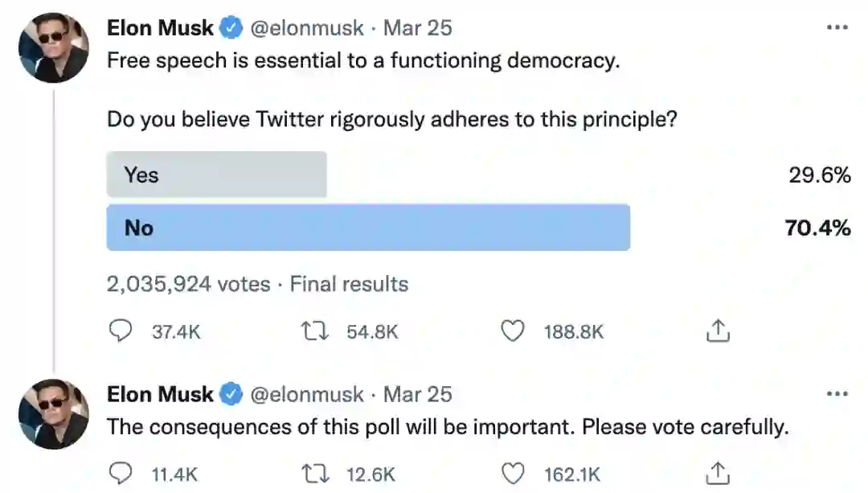The image size is (868, 493).
Task: Reply to the free speech poll tweet
Action: pos(120,331)
